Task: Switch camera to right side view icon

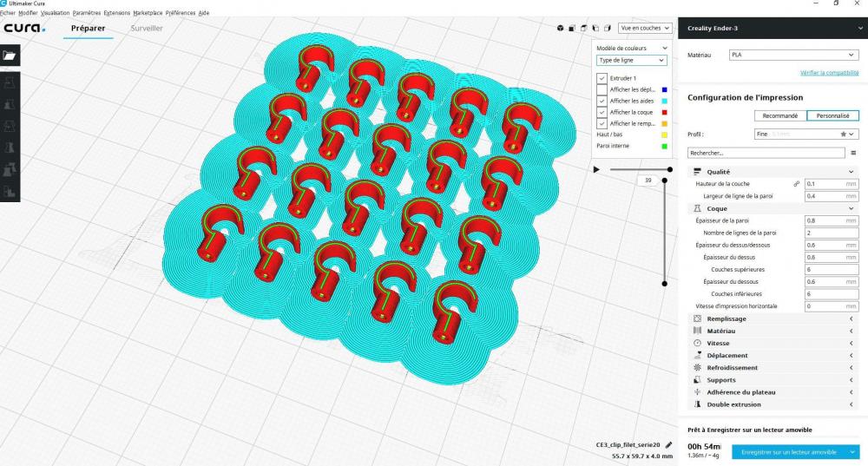Action: [x=608, y=29]
